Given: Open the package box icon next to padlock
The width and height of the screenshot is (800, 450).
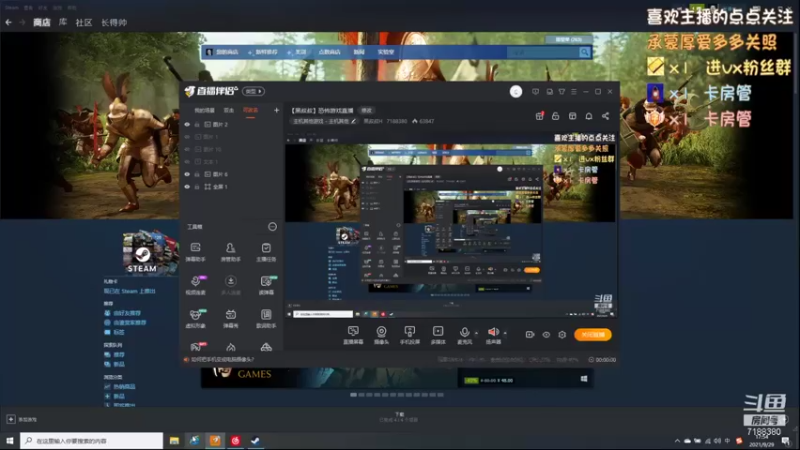Looking at the screenshot, I should [572, 116].
